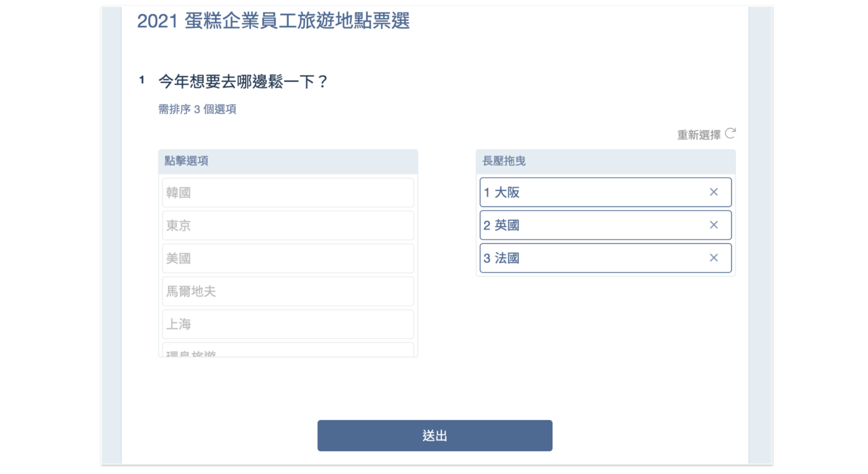This screenshot has height=474, width=868.
Task: Click the survey title 2021 蛋糕企業員工旅遊地點票選
Action: point(273,21)
